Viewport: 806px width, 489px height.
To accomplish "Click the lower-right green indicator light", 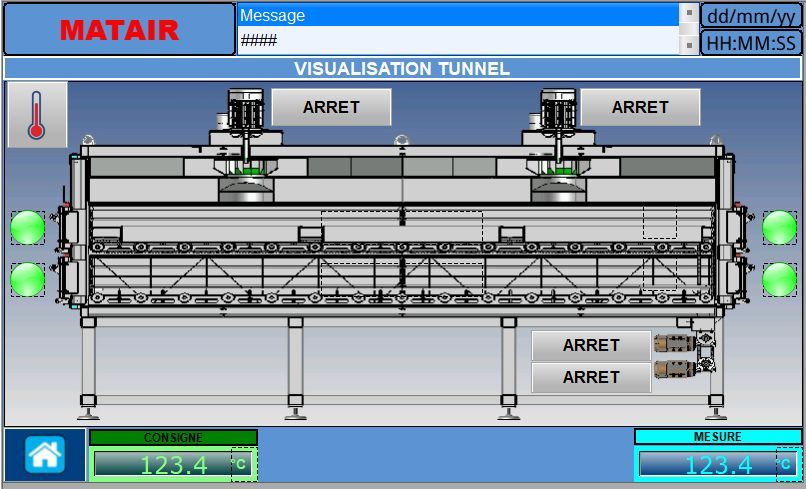I will pos(779,279).
